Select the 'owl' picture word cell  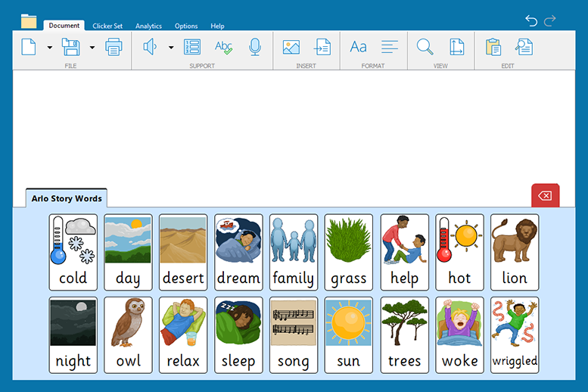(x=128, y=334)
